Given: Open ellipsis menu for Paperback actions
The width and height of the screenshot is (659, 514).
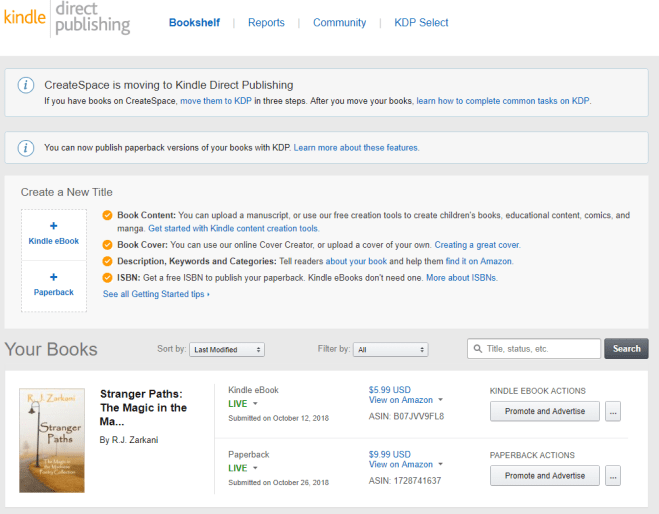Looking at the screenshot, I should click(x=613, y=475).
